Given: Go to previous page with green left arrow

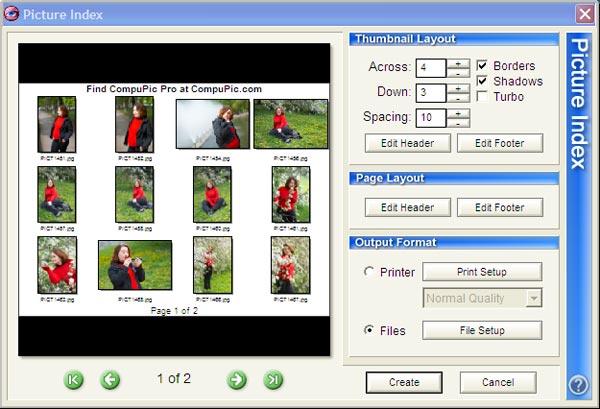Looking at the screenshot, I should coord(110,380).
